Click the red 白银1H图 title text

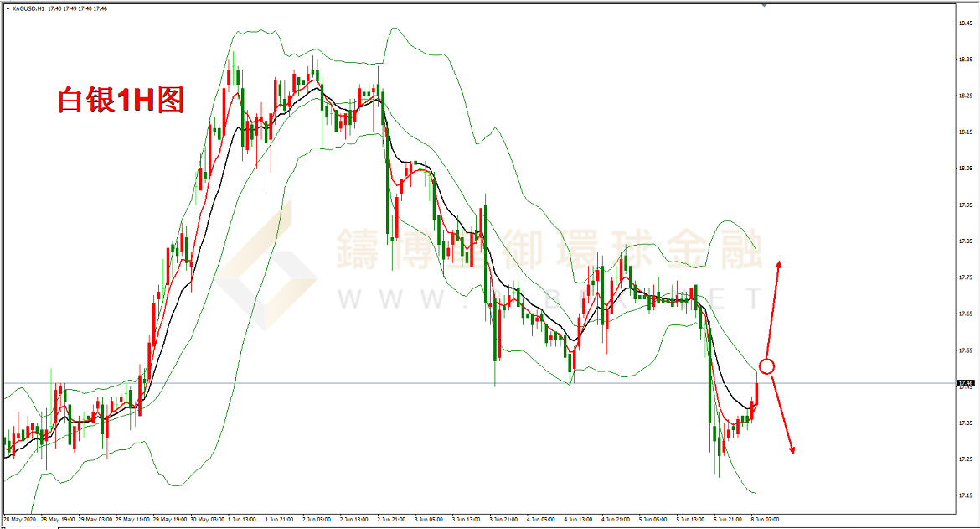[120, 101]
